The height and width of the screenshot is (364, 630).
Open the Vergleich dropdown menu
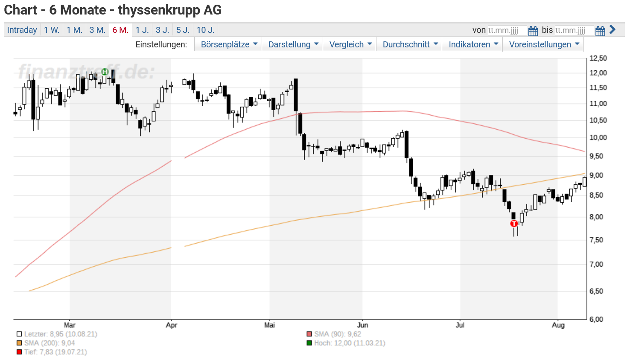(350, 44)
